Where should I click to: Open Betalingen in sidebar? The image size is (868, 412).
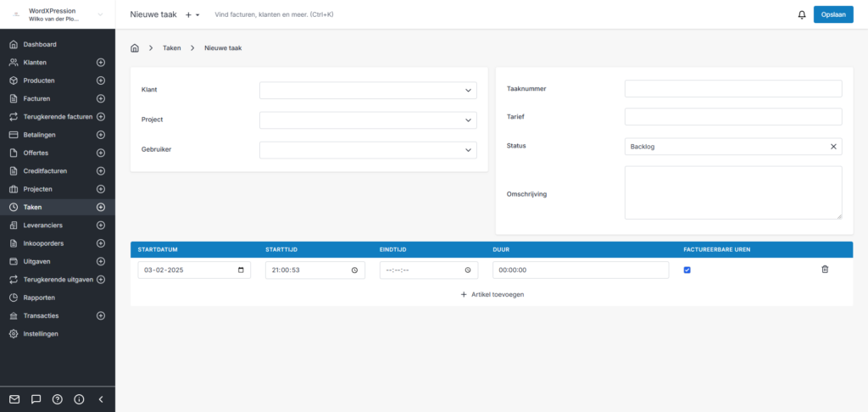(39, 135)
